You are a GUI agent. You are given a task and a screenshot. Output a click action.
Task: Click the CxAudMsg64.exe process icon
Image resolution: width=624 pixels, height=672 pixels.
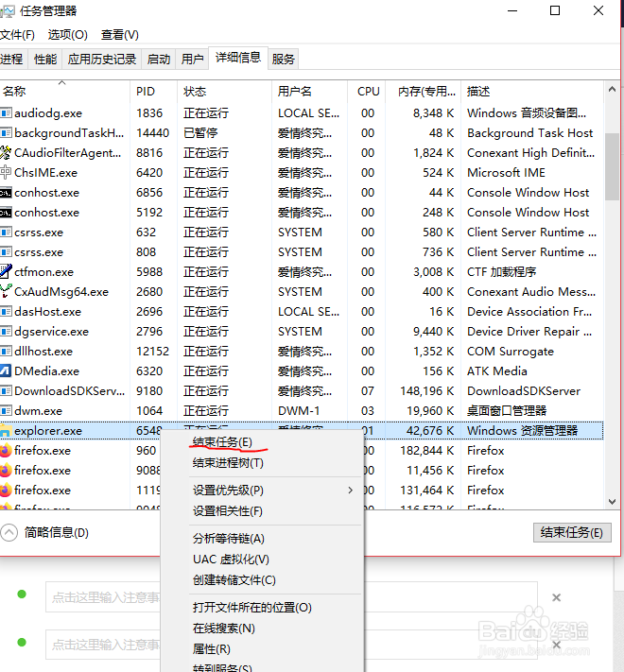[6, 291]
